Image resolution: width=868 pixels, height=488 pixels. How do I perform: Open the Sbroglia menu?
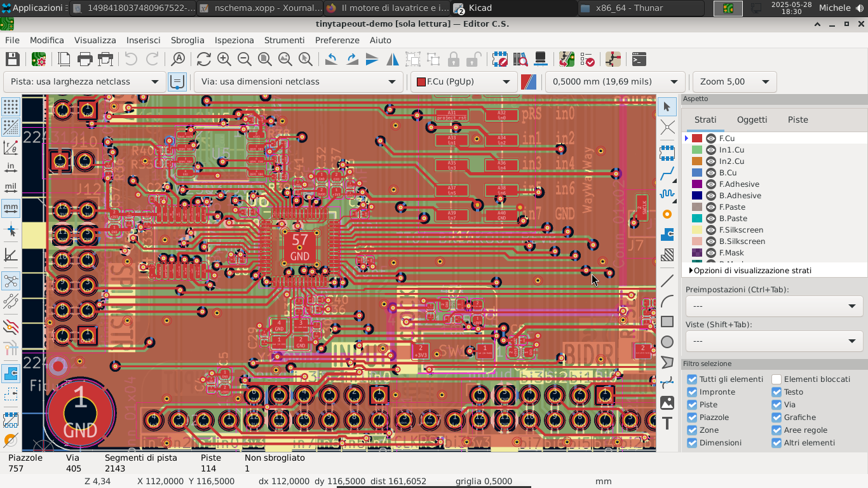click(x=187, y=40)
